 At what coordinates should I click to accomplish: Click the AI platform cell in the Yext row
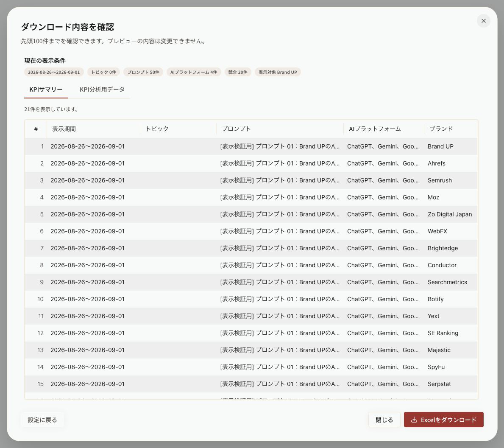[384, 316]
